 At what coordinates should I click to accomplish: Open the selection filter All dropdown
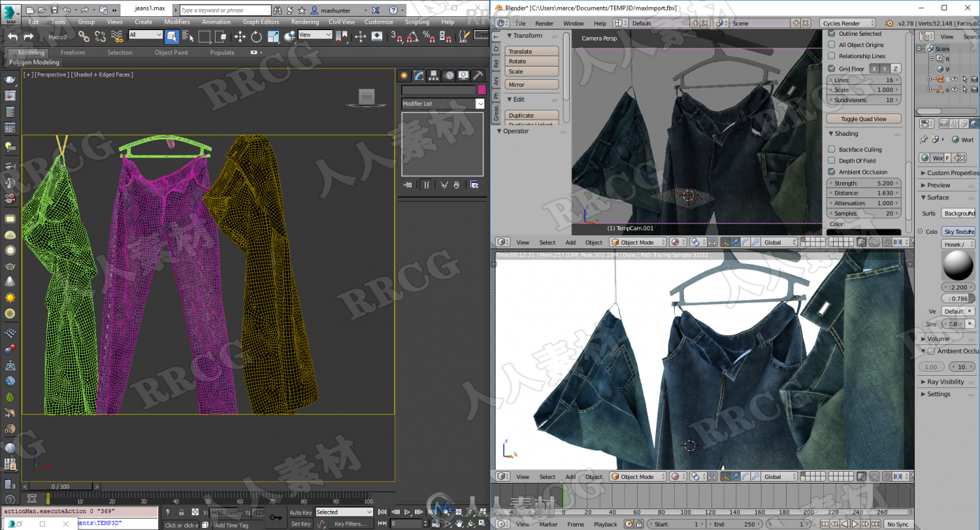click(146, 35)
